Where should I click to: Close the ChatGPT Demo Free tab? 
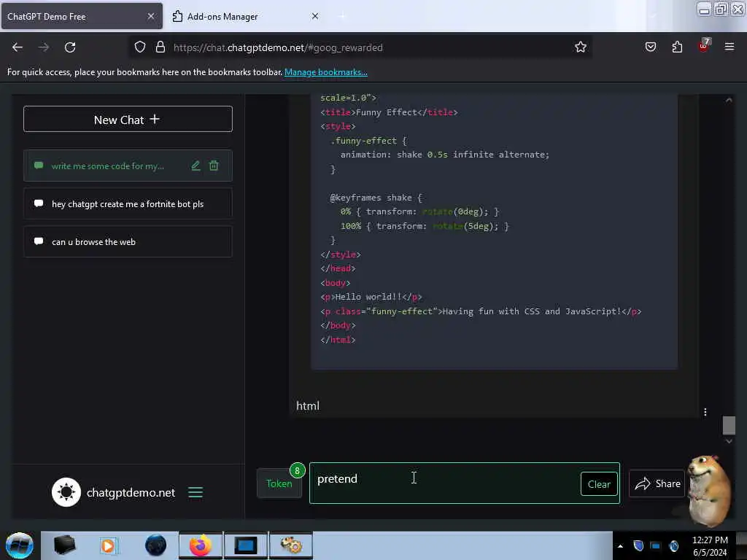click(x=151, y=16)
